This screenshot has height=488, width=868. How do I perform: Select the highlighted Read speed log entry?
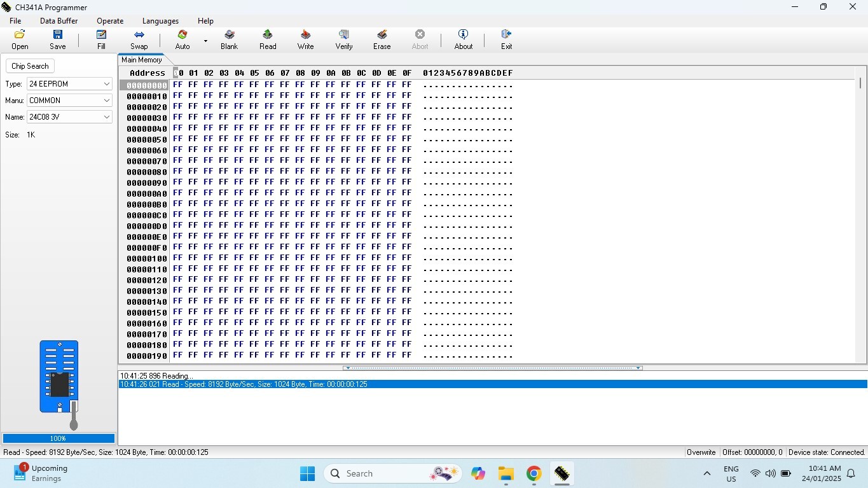click(492, 384)
